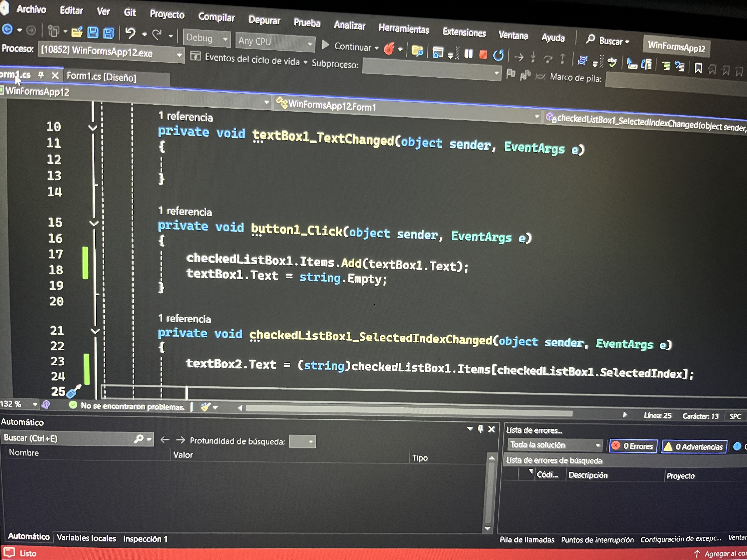Click the Buscar (Ctrl+E) search field
The height and width of the screenshot is (560, 747).
click(68, 438)
